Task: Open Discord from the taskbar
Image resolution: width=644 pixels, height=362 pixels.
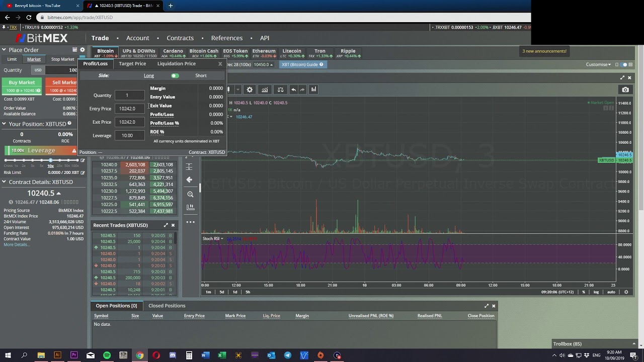Action: [x=173, y=355]
